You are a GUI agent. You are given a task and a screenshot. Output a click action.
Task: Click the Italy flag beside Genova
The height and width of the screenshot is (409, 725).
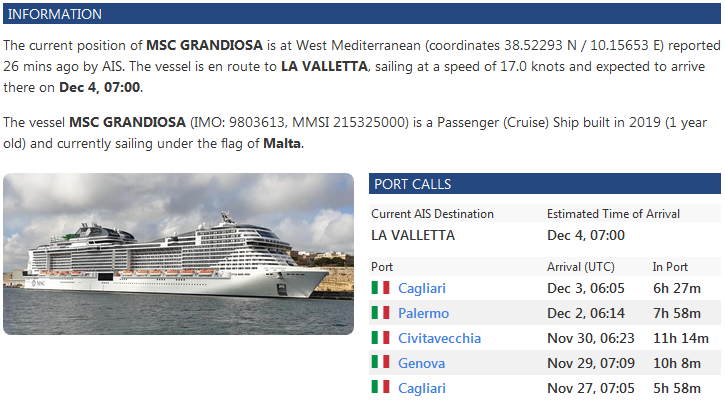pyautogui.click(x=380, y=363)
